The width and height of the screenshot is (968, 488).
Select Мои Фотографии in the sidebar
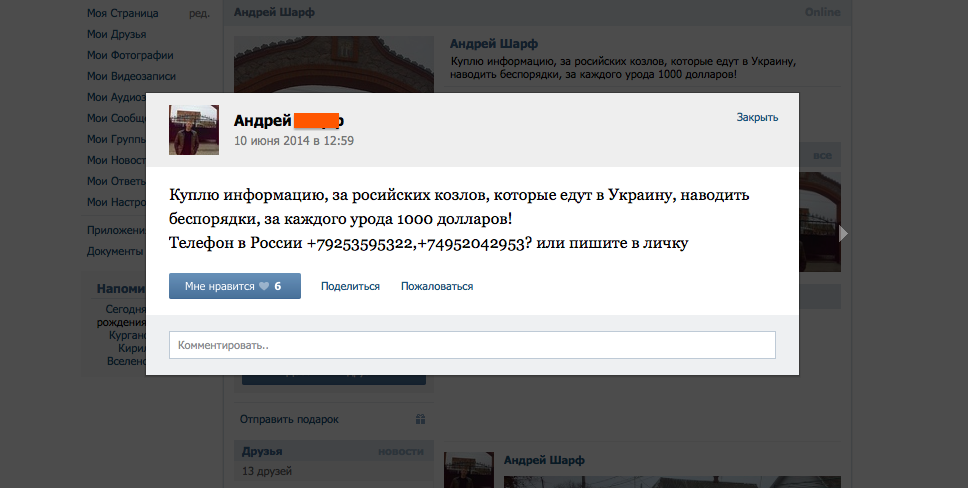[130, 55]
